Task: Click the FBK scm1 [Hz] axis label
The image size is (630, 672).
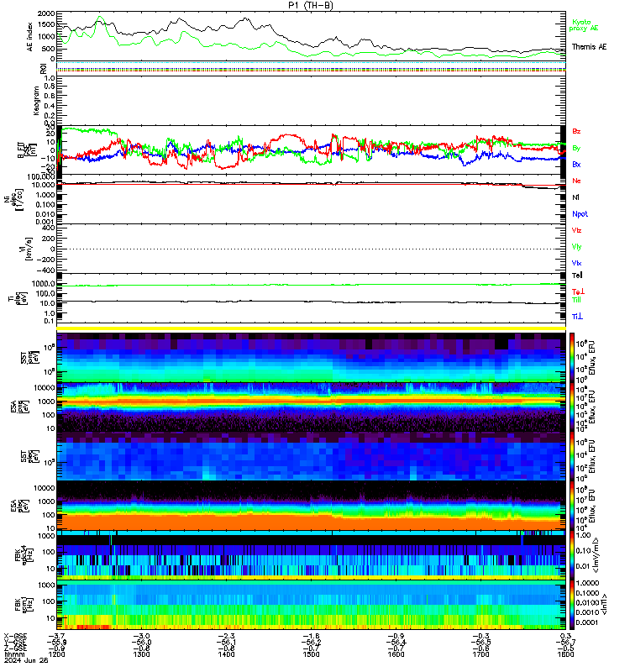Action: 24,604
